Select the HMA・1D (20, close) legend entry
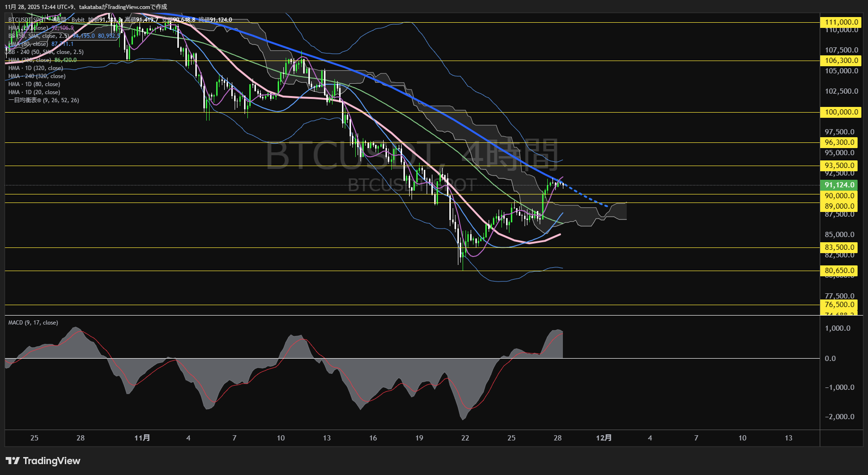Viewport: 868px width, 475px height. (34, 92)
